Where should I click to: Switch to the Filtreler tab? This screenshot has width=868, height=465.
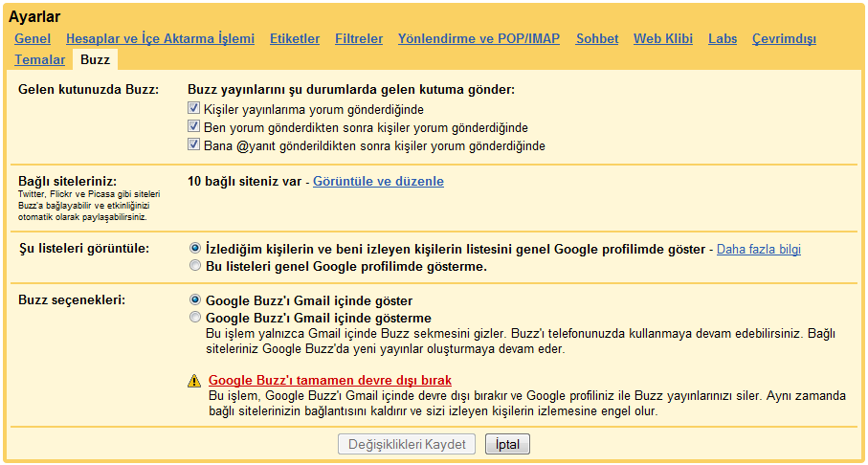point(359,38)
